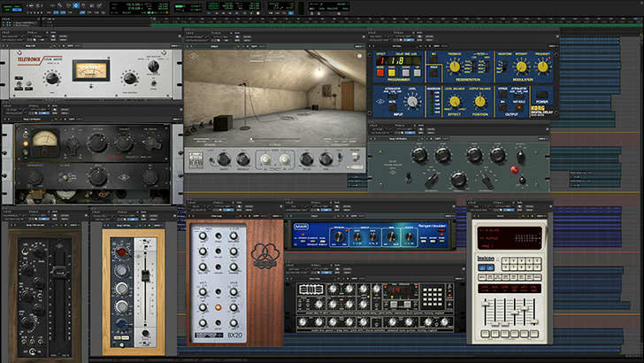The height and width of the screenshot is (363, 644).
Task: Click the black compressor's VU meter
Action: click(x=45, y=143)
